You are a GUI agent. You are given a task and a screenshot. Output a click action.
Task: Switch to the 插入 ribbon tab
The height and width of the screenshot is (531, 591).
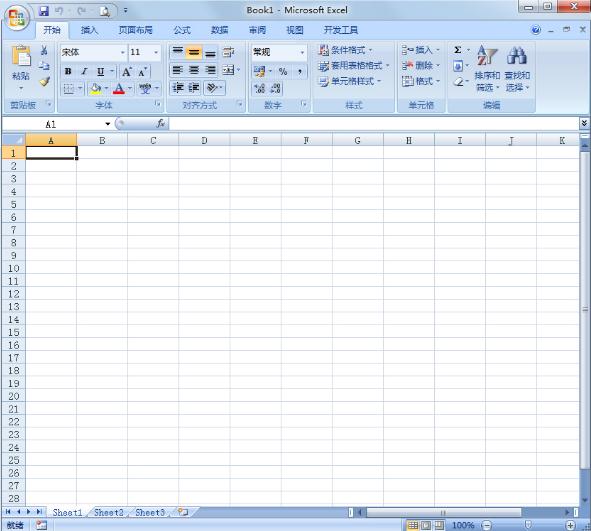[x=89, y=30]
